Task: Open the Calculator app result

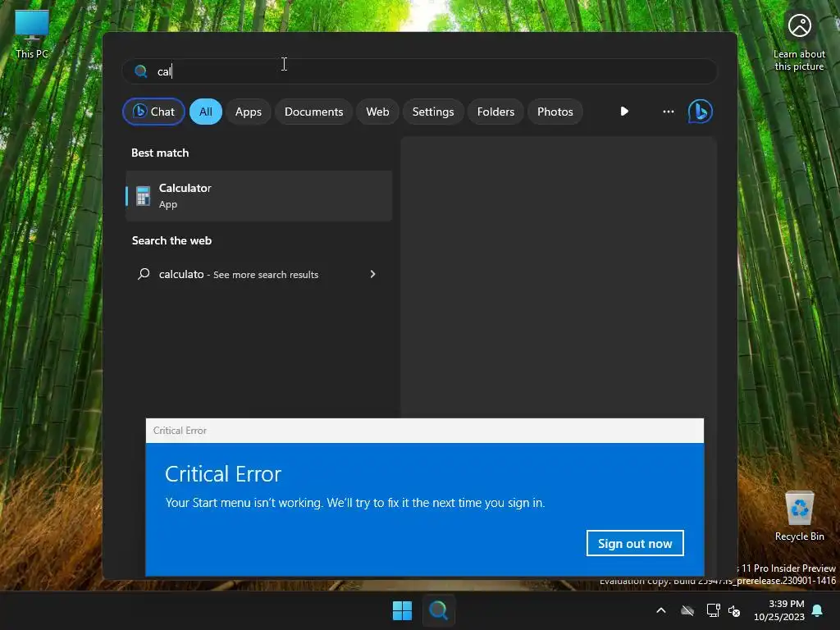Action: pos(258,195)
